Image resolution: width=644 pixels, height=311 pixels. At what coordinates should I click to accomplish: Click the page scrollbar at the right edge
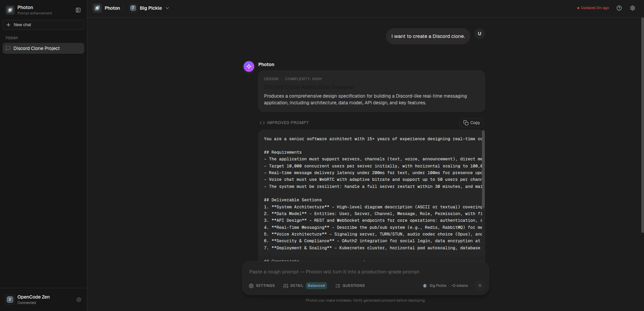coord(642,125)
